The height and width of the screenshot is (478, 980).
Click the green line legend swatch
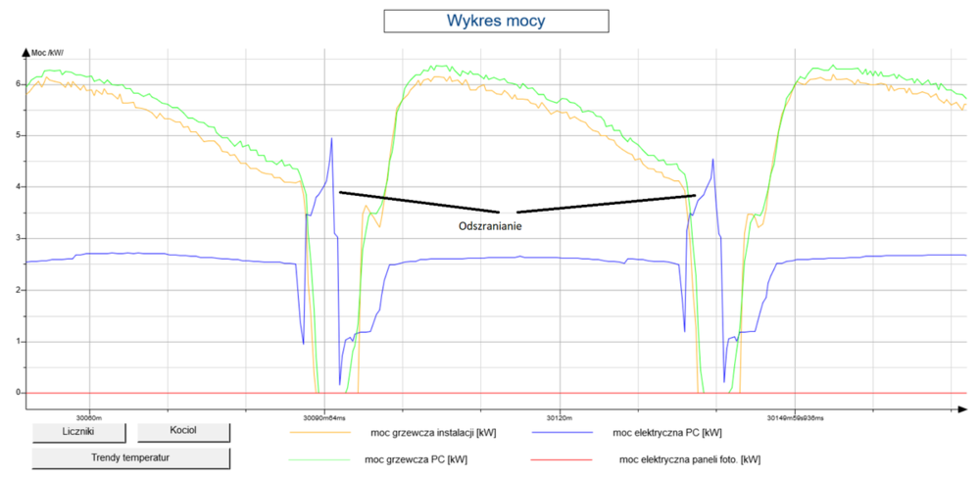[x=319, y=457]
